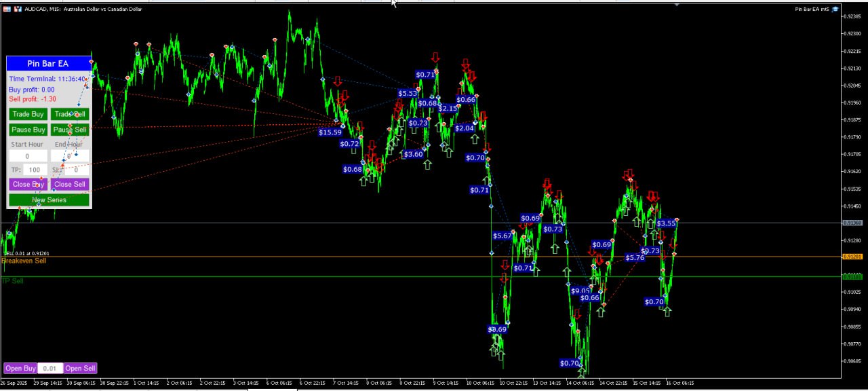Click the $3.55 profit label

[666, 223]
